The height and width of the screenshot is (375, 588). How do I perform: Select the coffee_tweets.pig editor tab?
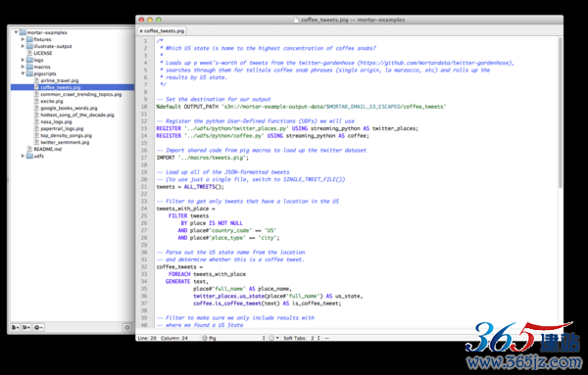pos(162,31)
